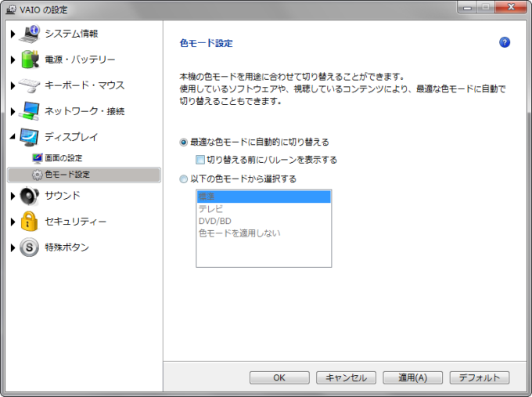Click the network icon for ネットワーク・接続

30,110
